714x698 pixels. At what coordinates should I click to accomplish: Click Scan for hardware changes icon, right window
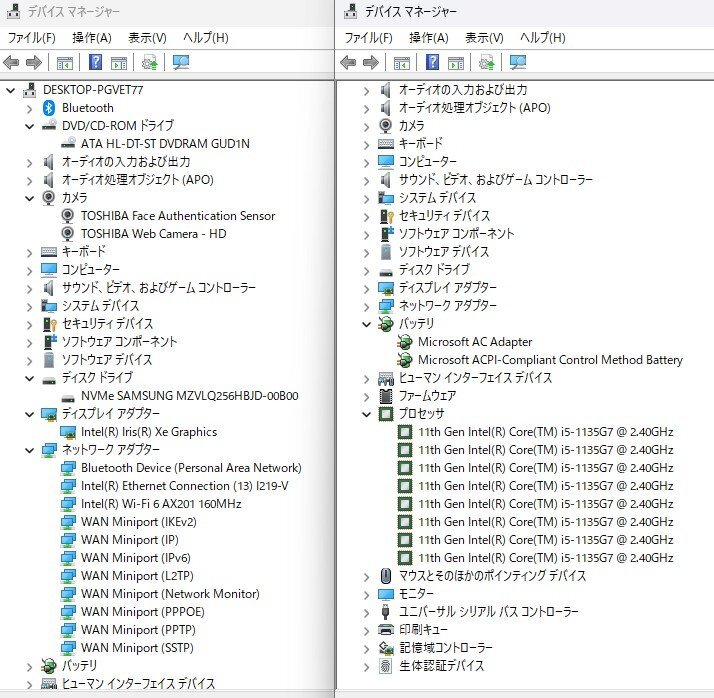click(518, 62)
